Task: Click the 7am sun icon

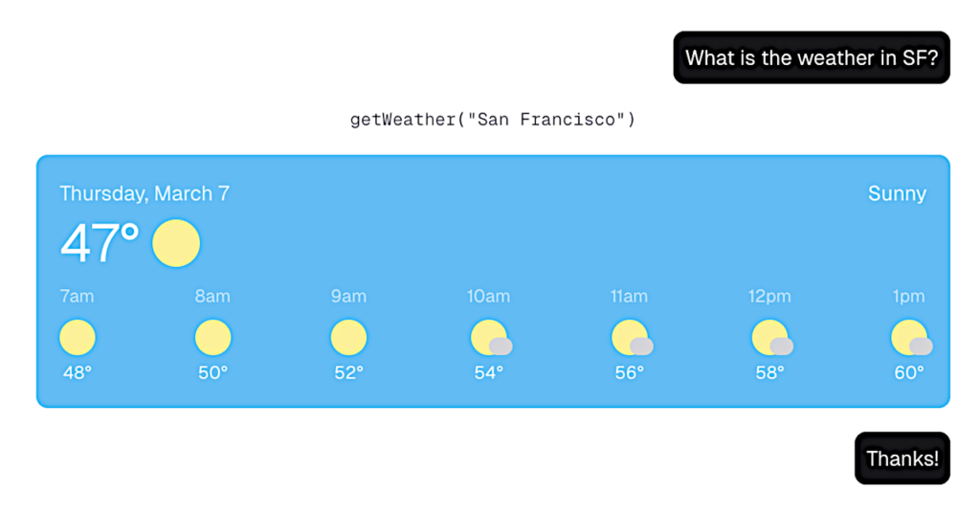Action: click(78, 338)
